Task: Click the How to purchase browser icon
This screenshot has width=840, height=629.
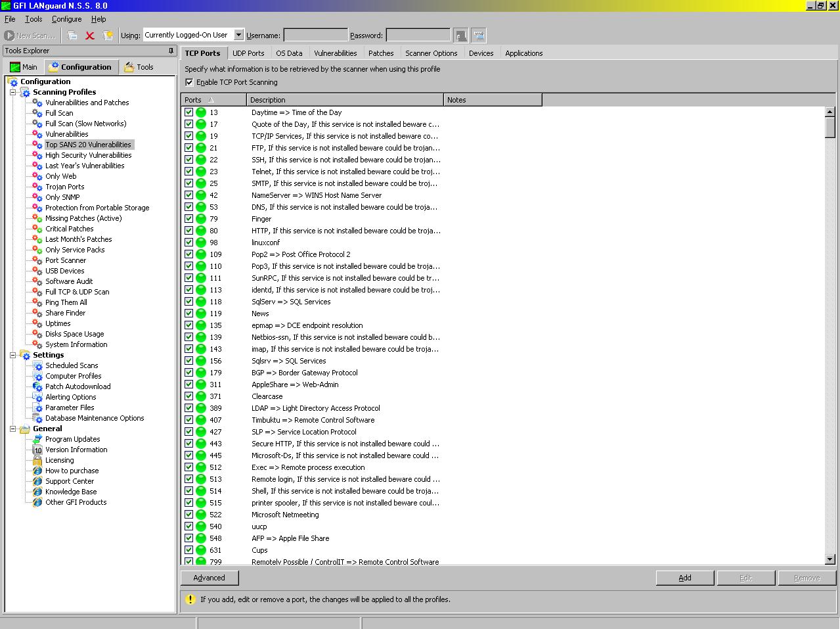Action: point(37,471)
